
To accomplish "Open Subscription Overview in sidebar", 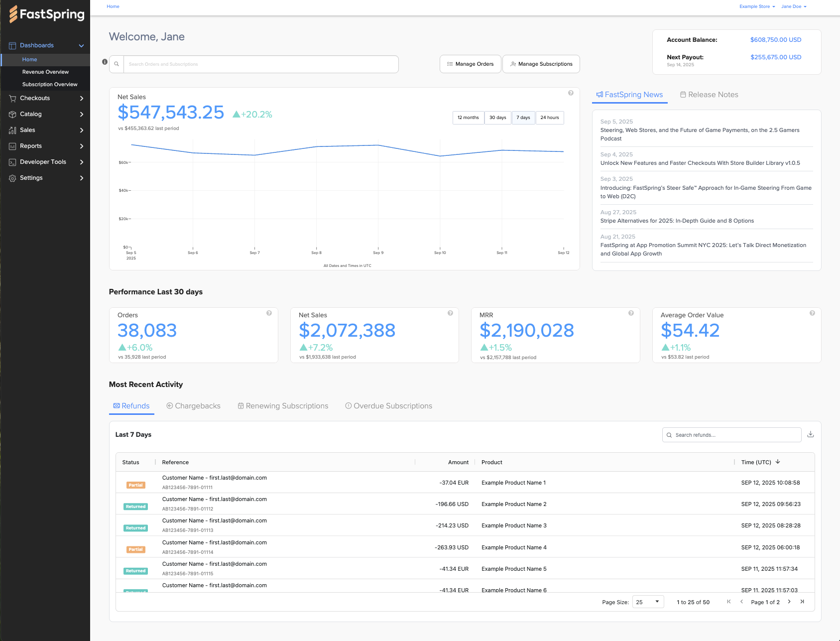I will pos(49,85).
